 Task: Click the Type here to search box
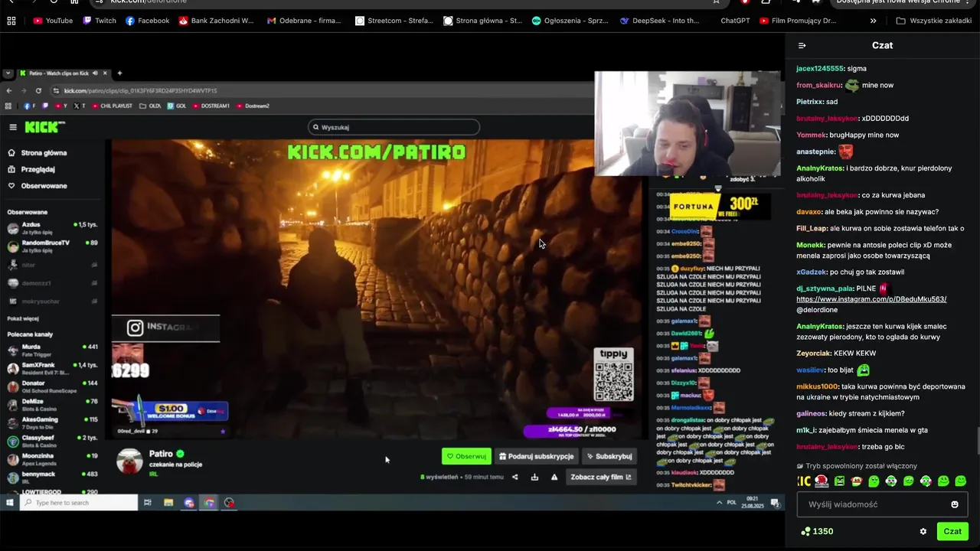(x=79, y=503)
